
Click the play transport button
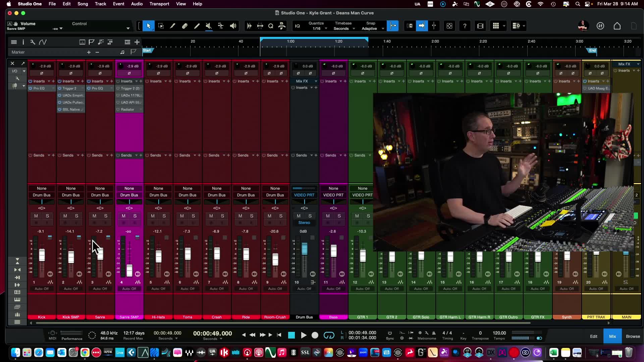pyautogui.click(x=304, y=335)
